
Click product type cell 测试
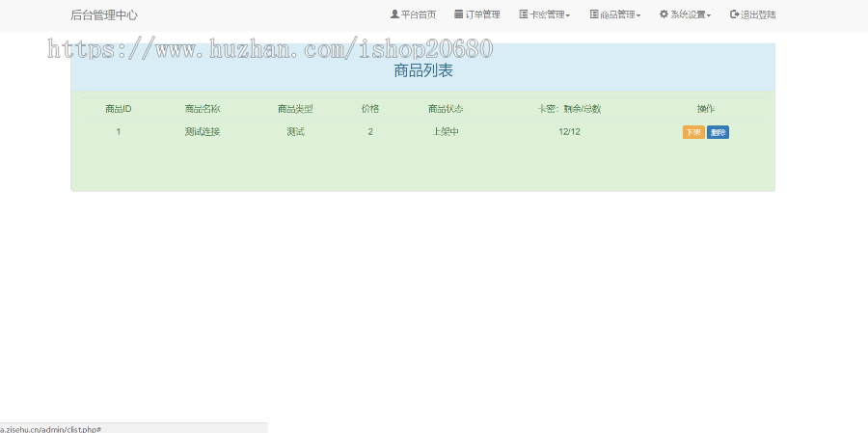[x=296, y=132]
